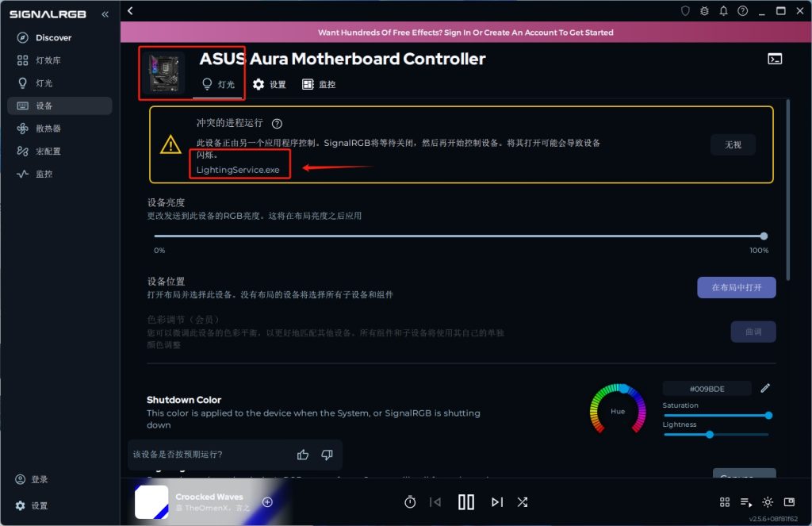The width and height of the screenshot is (812, 526).
Task: Go back with the top-left arrow
Action: pyautogui.click(x=131, y=11)
